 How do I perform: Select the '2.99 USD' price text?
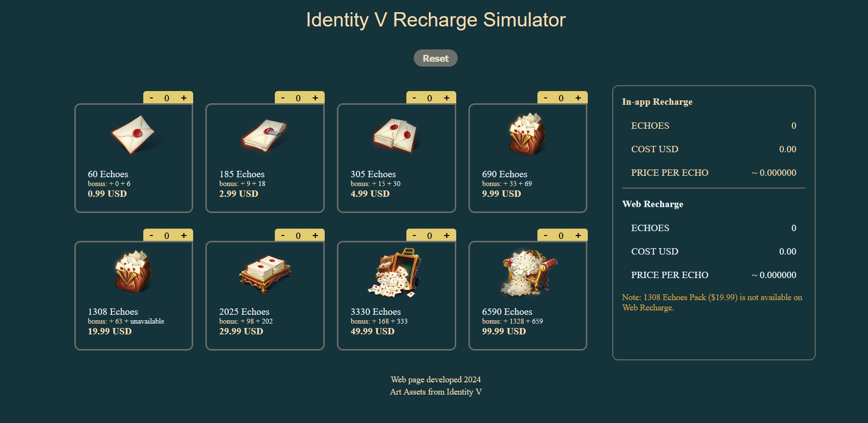coord(239,194)
